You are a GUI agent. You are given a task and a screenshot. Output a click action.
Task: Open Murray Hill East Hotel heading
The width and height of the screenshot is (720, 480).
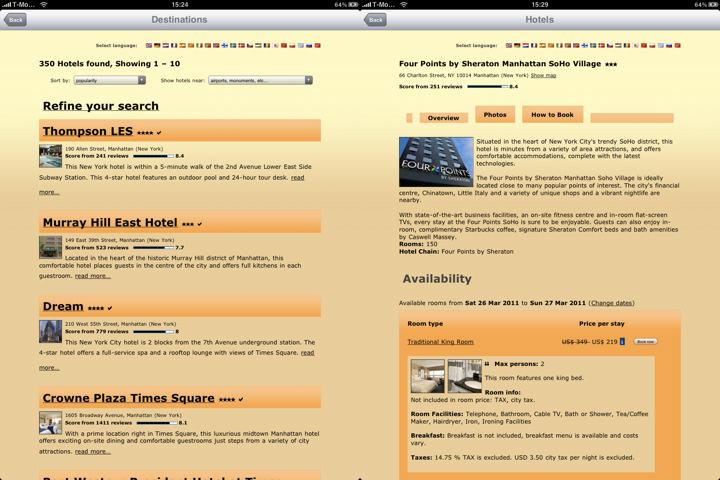(x=110, y=223)
